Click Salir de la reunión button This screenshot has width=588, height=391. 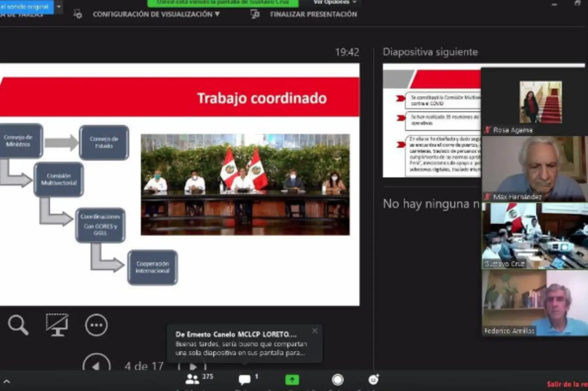tap(567, 384)
